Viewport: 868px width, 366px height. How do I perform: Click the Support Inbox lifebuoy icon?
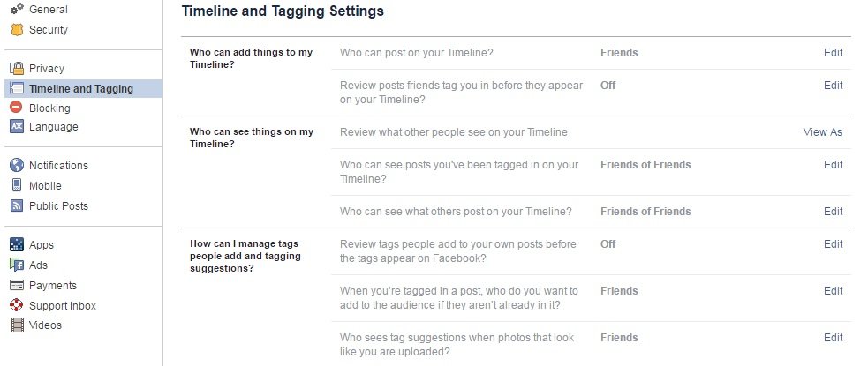pyautogui.click(x=16, y=306)
